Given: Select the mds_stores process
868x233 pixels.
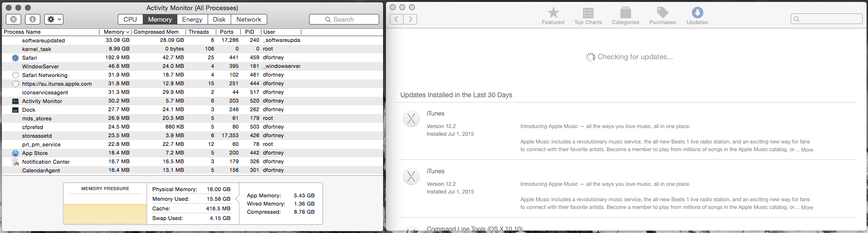Looking at the screenshot, I should 192,118.
